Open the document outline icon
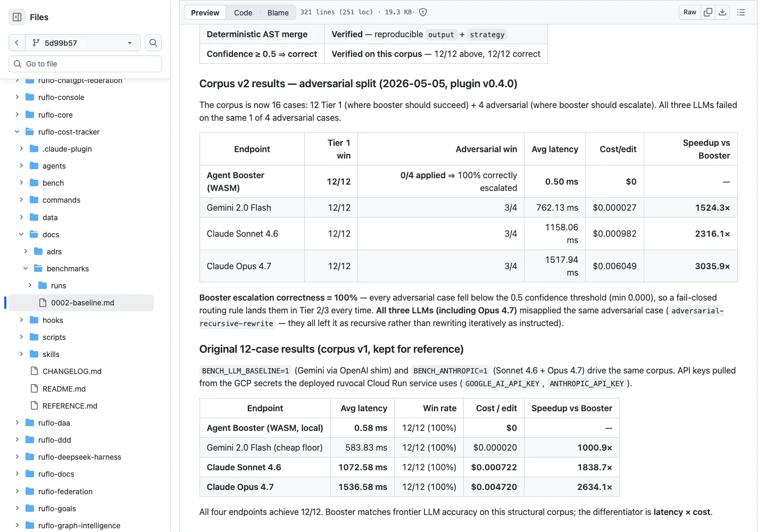766x532 pixels. 741,12
